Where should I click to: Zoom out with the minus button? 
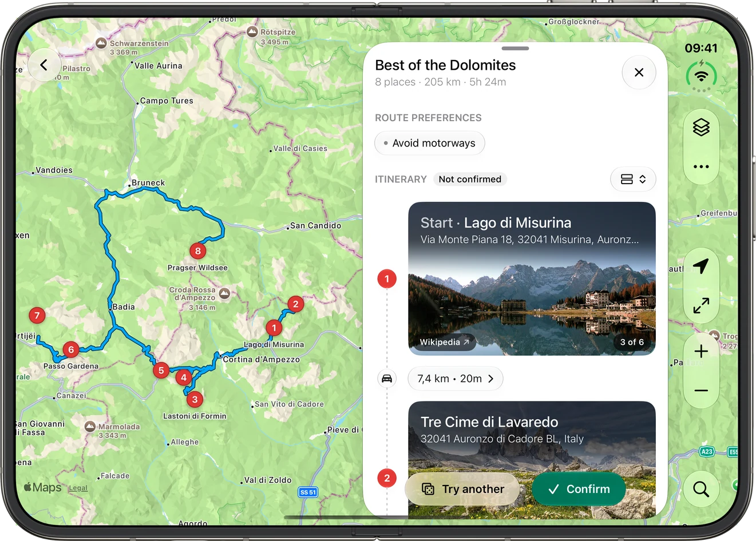coord(701,391)
